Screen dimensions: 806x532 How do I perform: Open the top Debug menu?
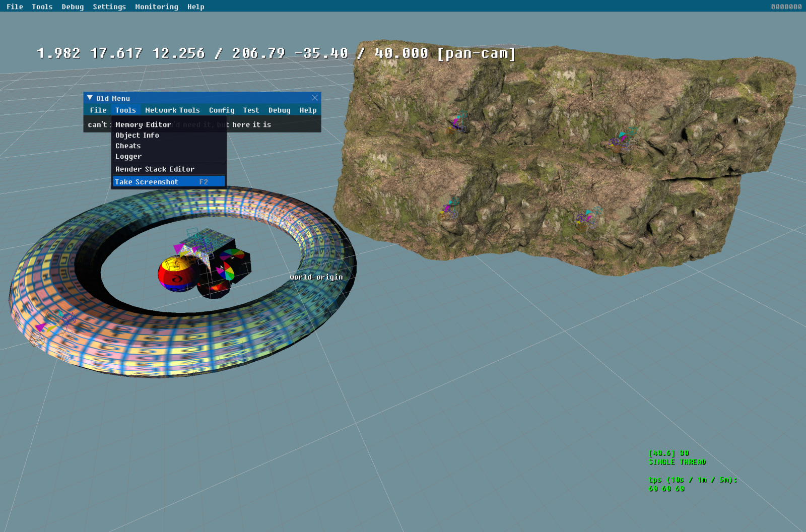[73, 7]
